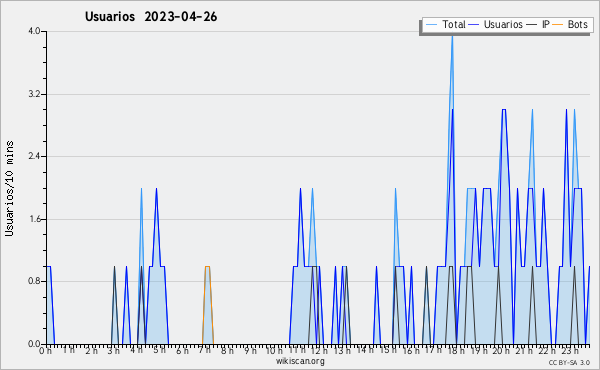Viewport: 600px width, 370px height.
Task: Click the '12 h' x-axis label
Action: click(319, 350)
